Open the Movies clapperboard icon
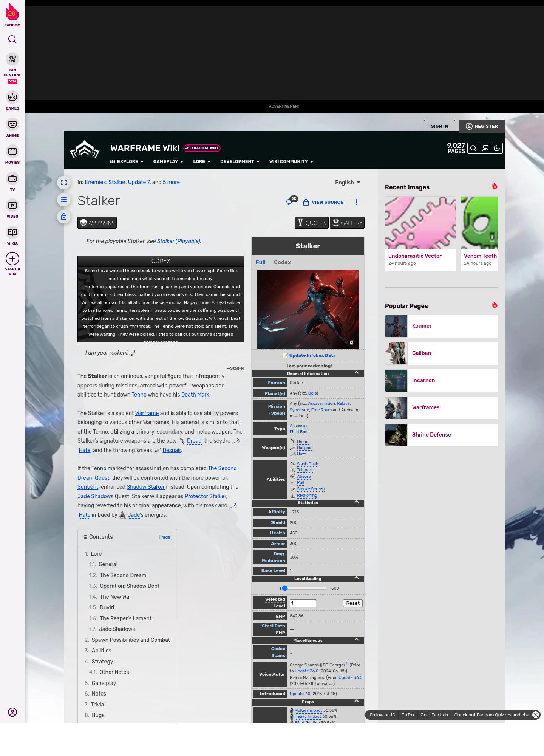 (12, 151)
